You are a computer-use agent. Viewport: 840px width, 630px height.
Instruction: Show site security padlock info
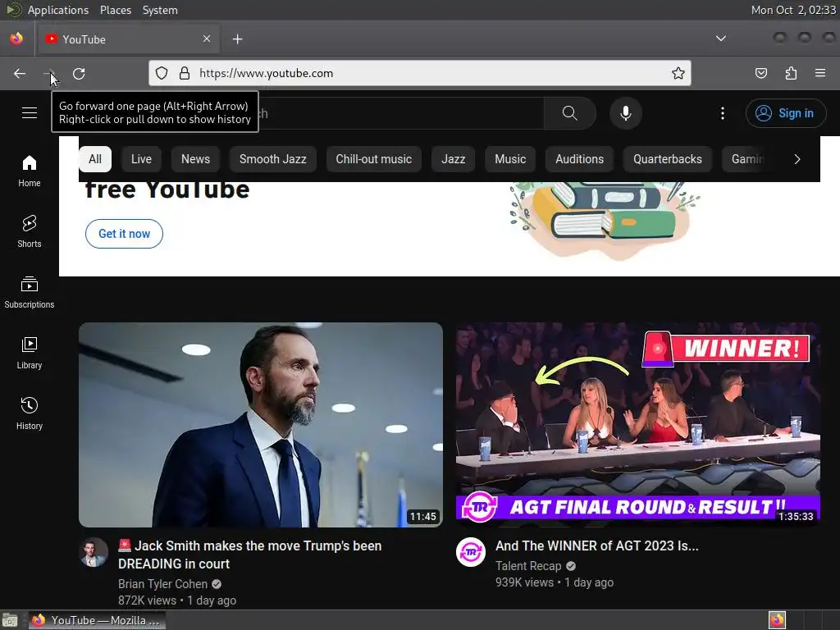click(x=185, y=73)
